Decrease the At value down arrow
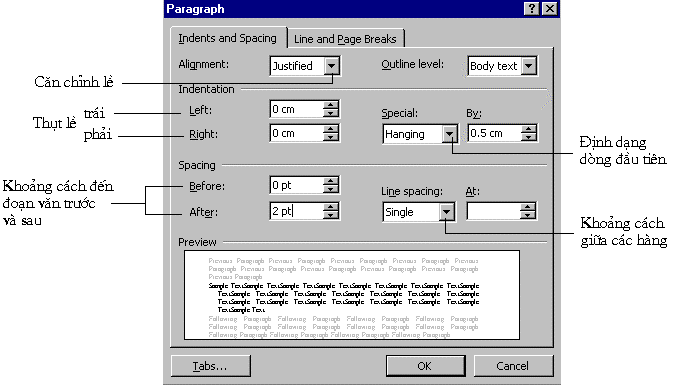The image size is (675, 386). (527, 215)
